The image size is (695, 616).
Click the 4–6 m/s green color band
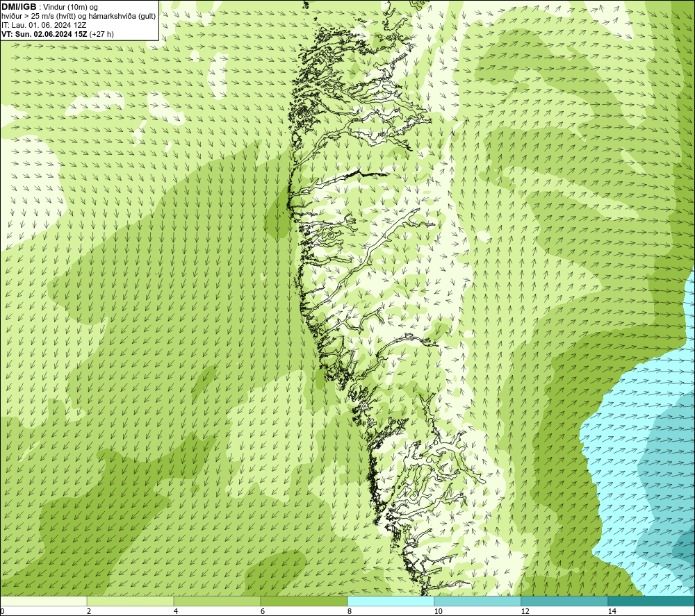click(x=217, y=601)
